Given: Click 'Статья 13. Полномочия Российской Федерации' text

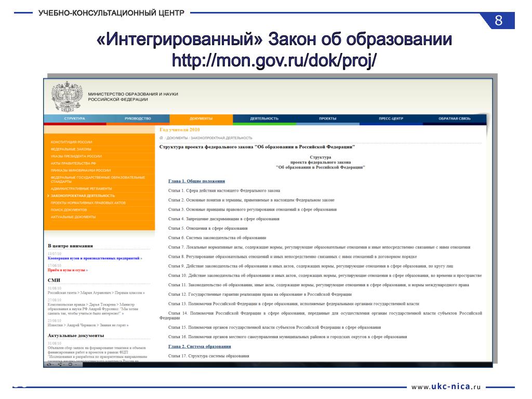Looking at the screenshot, I should (294, 304).
